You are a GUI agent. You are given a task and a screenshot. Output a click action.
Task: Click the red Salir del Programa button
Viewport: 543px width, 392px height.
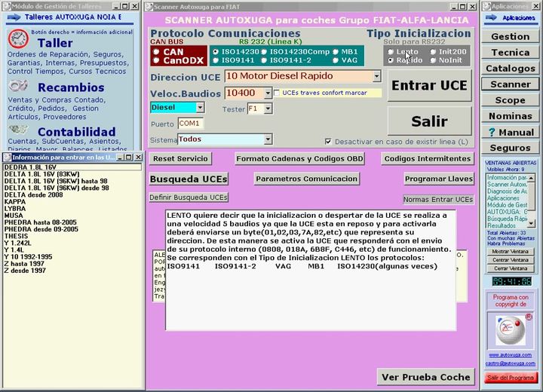510,378
